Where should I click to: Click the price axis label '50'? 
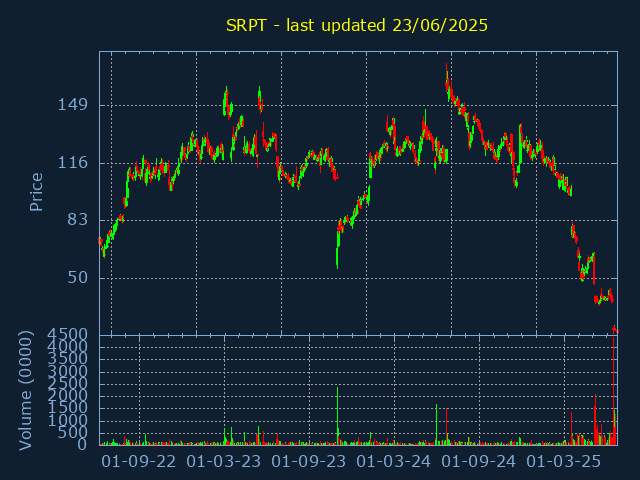pyautogui.click(x=78, y=278)
